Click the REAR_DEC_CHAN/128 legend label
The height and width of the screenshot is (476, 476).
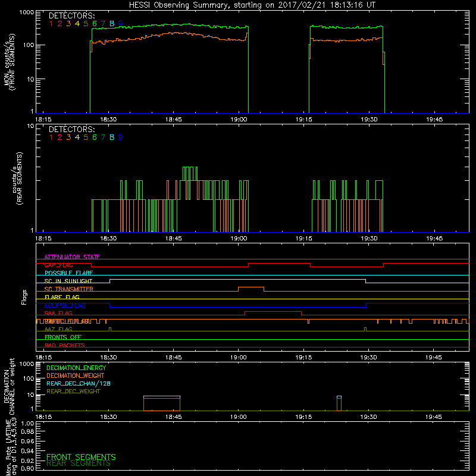[79, 384]
